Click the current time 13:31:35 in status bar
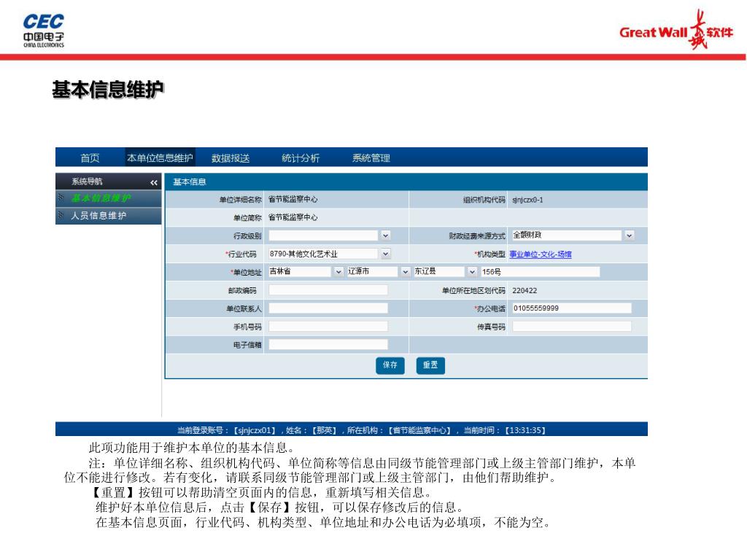747x560 pixels. (x=525, y=430)
